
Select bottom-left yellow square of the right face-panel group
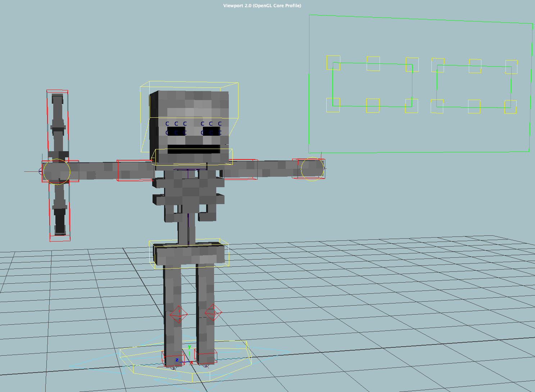(437, 106)
